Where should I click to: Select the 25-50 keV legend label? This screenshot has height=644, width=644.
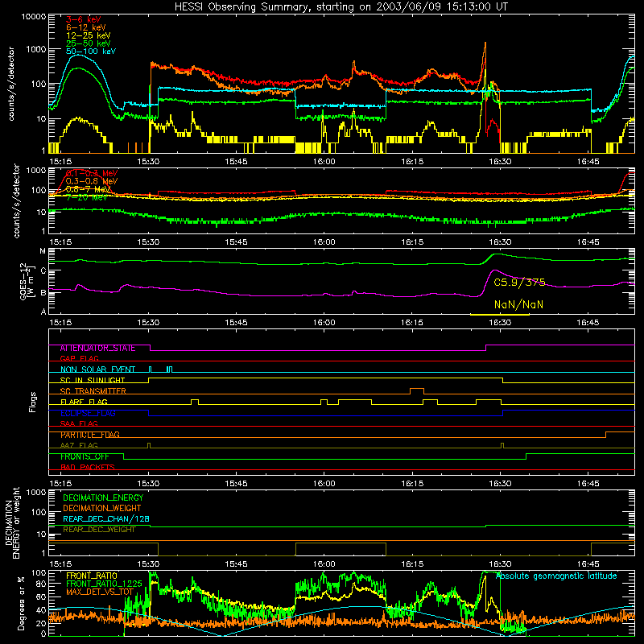coord(89,43)
